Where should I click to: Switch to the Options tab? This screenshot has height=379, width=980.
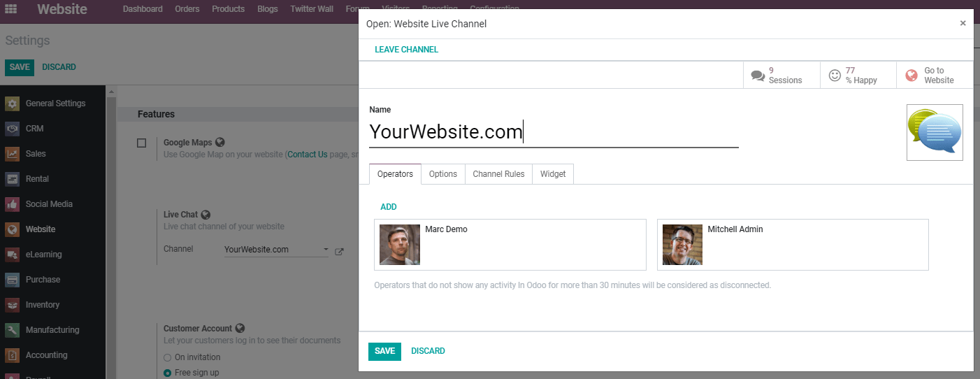pos(443,174)
